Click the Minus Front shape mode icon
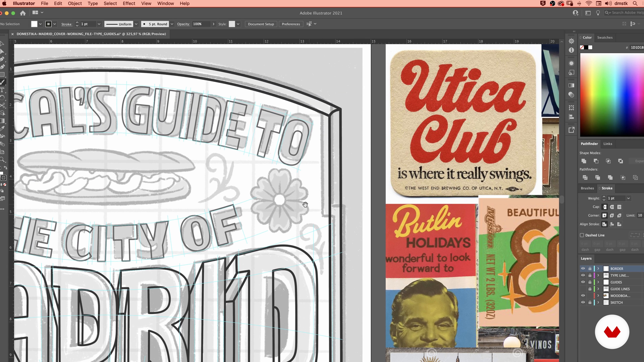644x362 pixels. click(596, 161)
